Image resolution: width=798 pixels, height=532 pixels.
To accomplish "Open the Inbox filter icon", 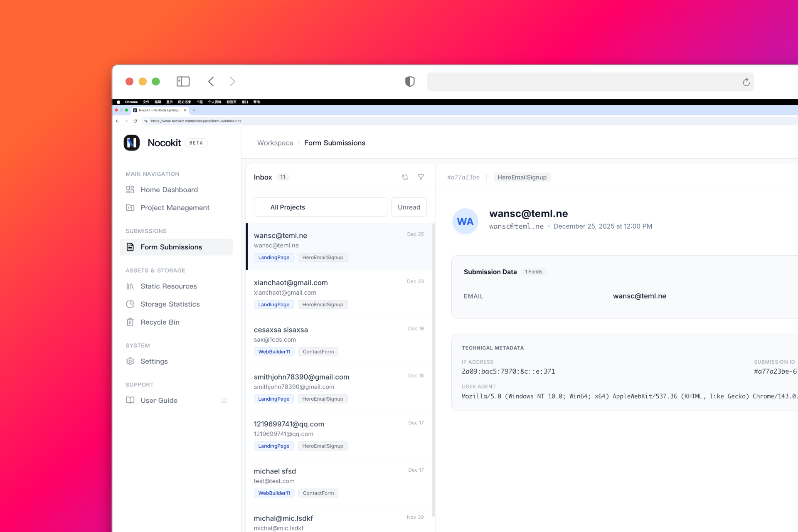I will 421,177.
